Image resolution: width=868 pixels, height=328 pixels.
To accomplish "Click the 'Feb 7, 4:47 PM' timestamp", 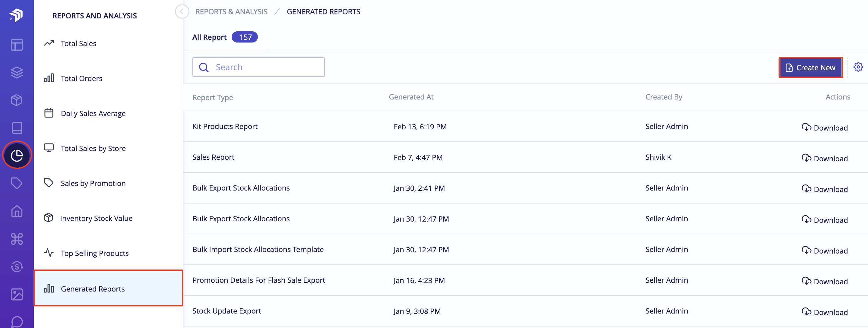I will [418, 157].
